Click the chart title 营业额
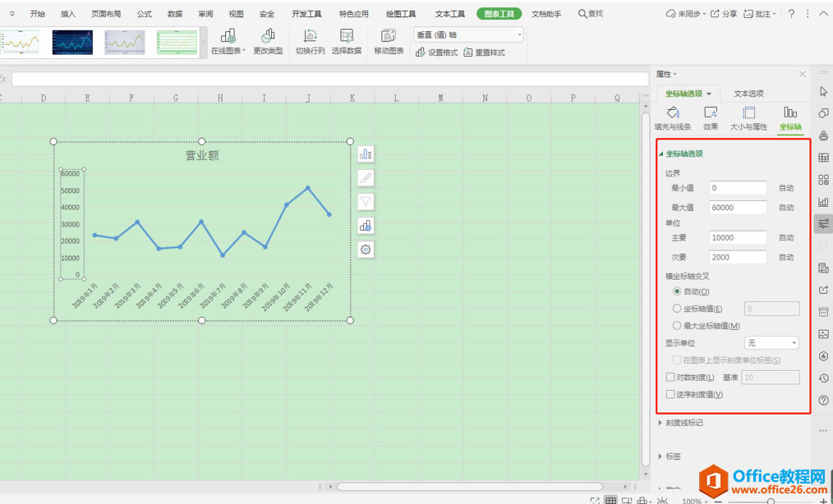Viewport: 833px width, 504px height. click(x=202, y=156)
